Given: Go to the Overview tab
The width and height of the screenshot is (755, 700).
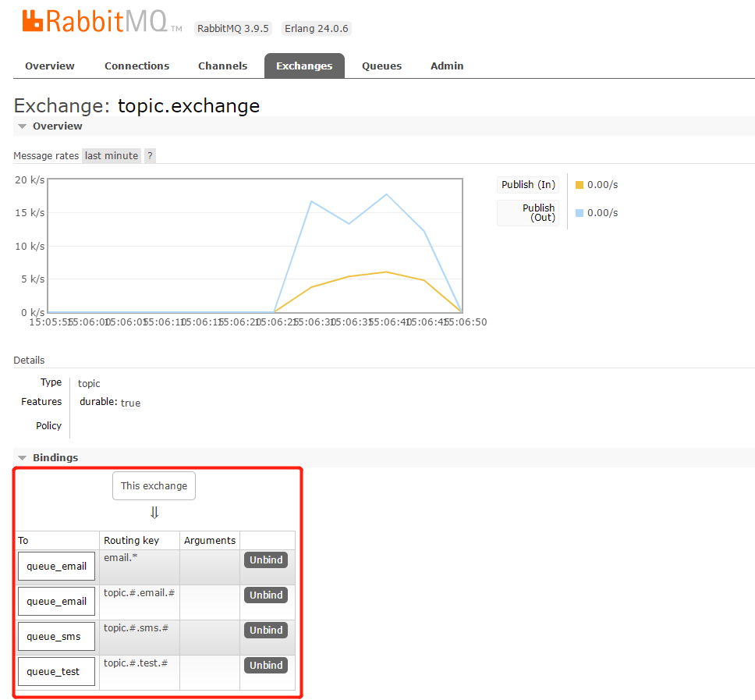Looking at the screenshot, I should point(49,66).
